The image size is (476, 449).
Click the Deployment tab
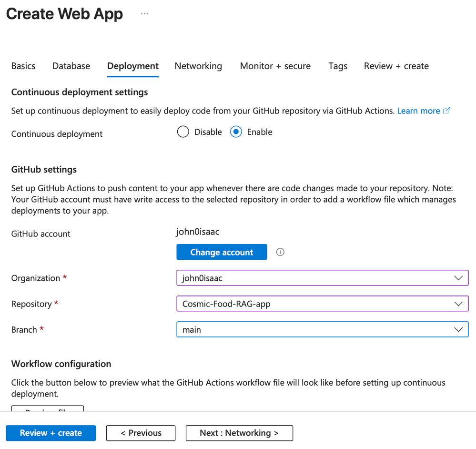[133, 66]
